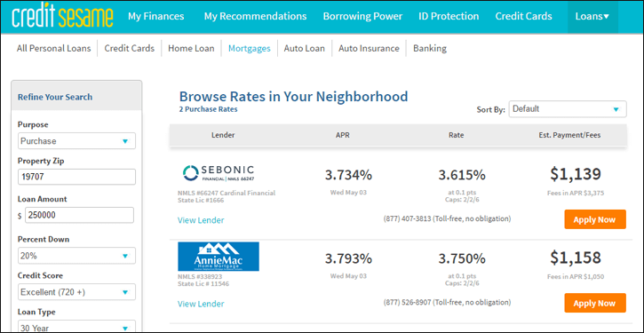Click the AnnieMac Home Mortgage logo

coord(219,257)
